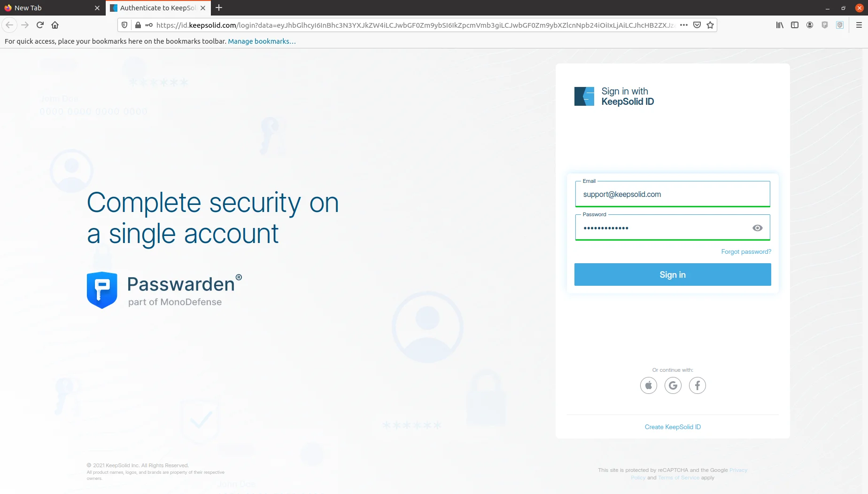Open Firefox account icon in toolbar
Screen dimensions: 868x494
[810, 25]
